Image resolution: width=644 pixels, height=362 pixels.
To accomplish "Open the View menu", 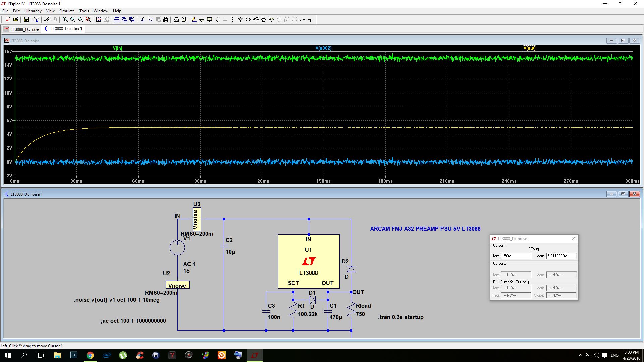I will click(x=50, y=11).
